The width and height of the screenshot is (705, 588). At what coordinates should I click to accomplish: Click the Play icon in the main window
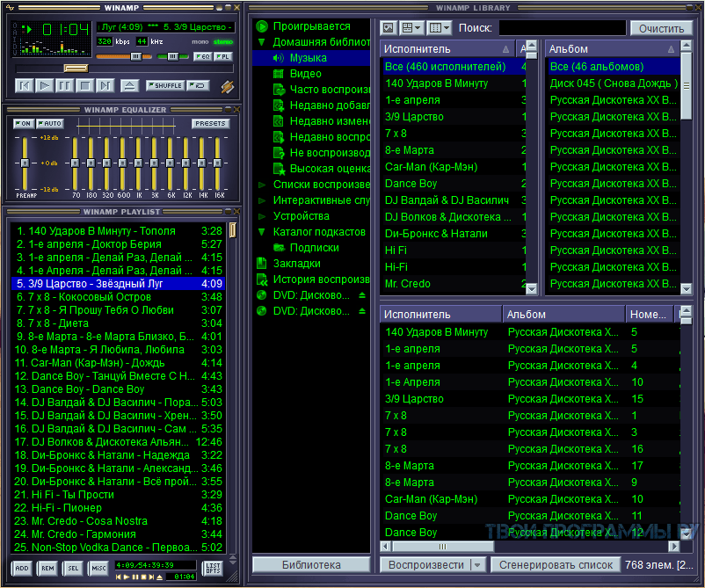44,85
